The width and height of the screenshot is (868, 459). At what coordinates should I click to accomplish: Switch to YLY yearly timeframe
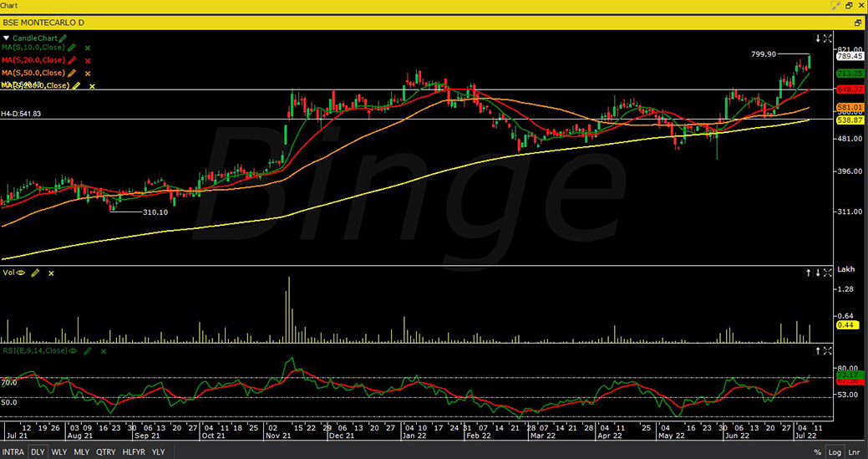(159, 451)
